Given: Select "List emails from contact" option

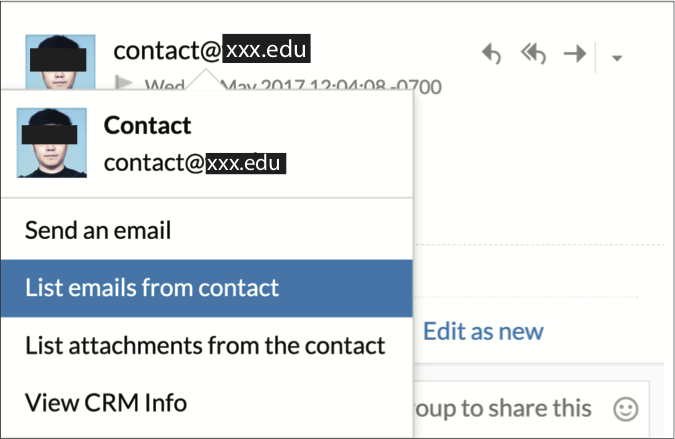Looking at the screenshot, I should [x=152, y=288].
